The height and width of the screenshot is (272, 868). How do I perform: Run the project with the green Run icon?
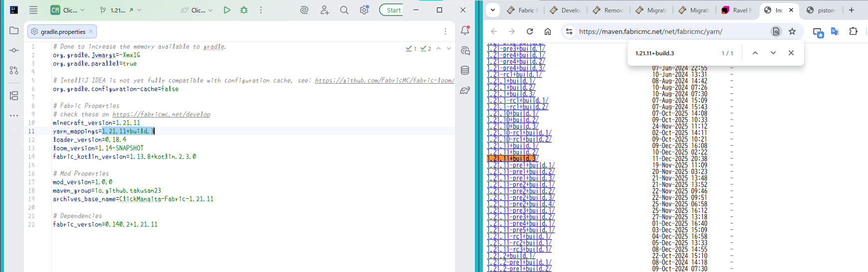227,10
